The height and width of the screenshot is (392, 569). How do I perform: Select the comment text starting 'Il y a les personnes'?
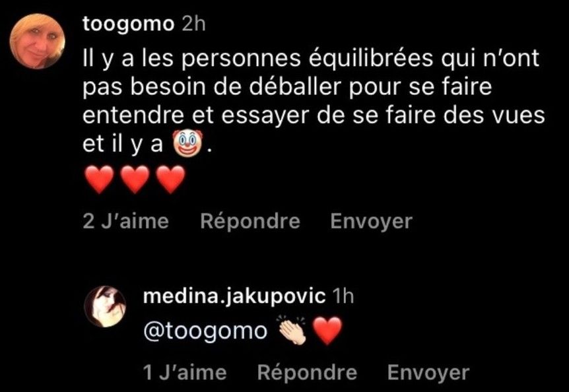(314, 102)
